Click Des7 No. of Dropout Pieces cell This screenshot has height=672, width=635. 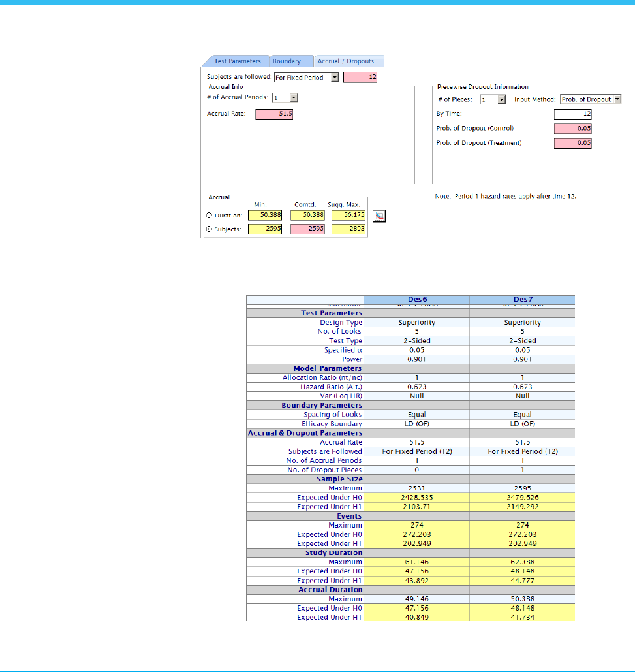pos(522,470)
